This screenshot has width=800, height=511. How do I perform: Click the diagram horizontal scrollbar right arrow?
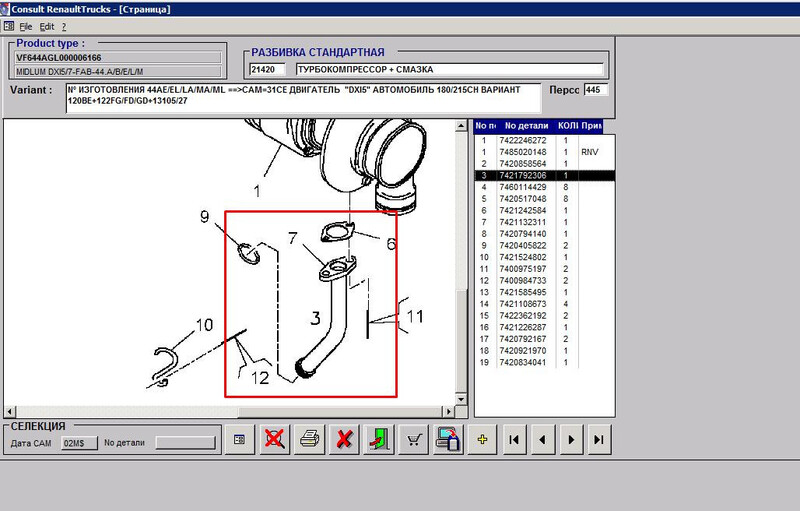pos(448,411)
